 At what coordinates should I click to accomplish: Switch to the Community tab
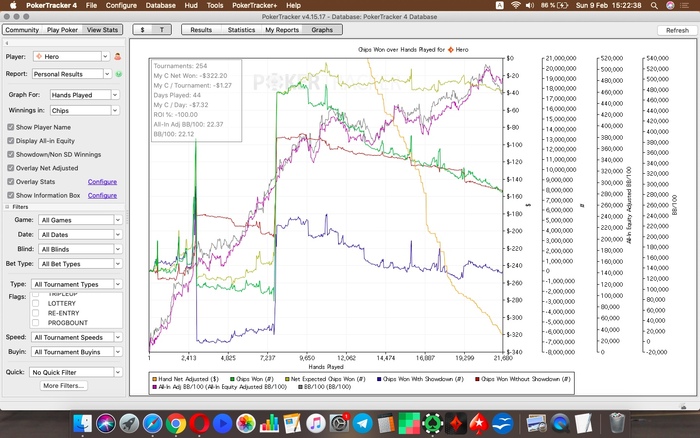(x=22, y=30)
